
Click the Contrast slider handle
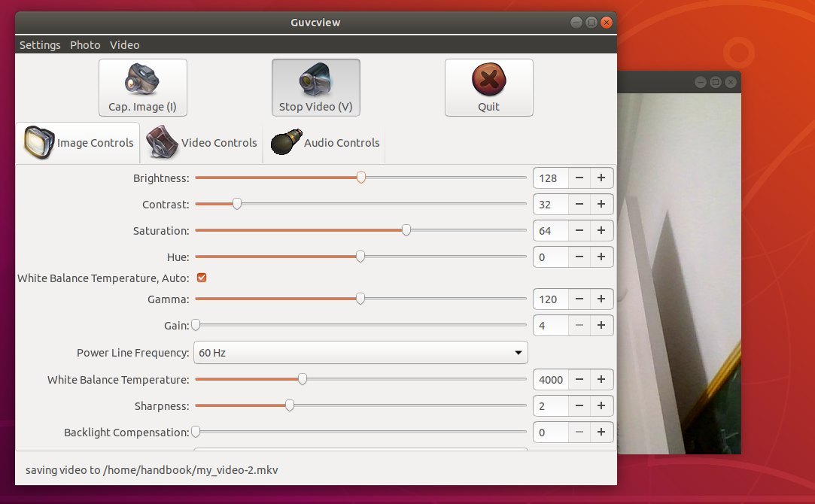[237, 204]
